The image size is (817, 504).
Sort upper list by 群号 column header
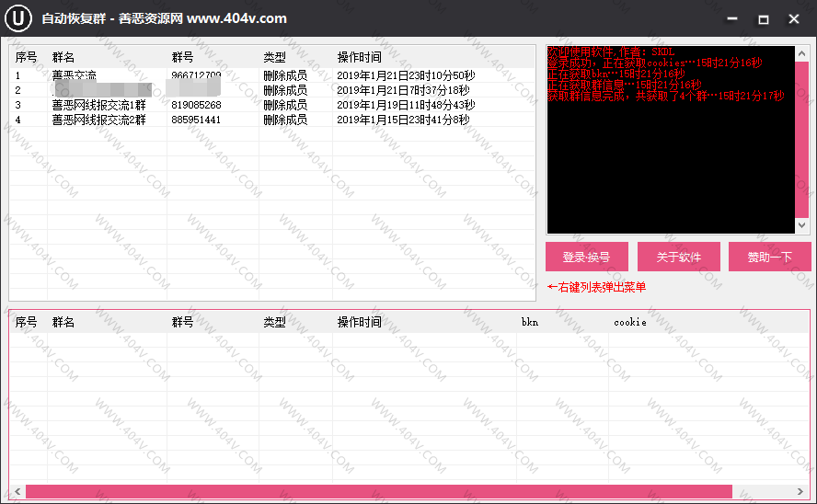coord(182,57)
